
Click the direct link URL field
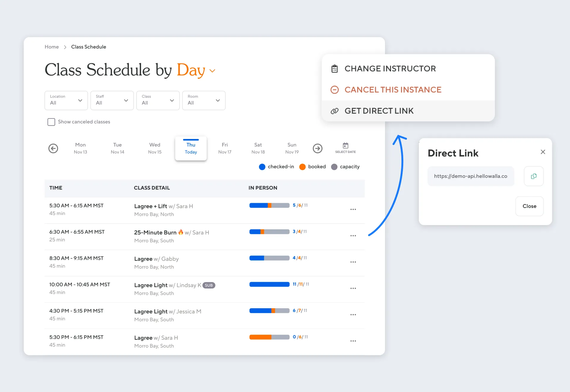click(x=471, y=176)
